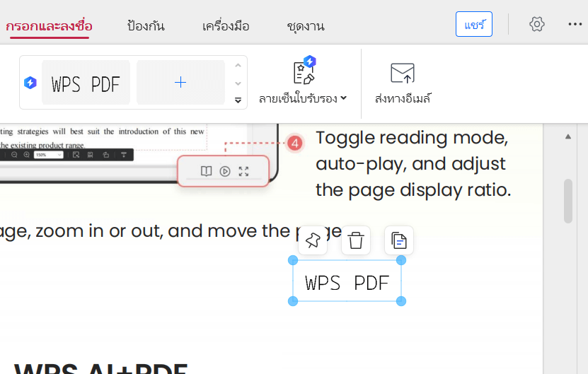The width and height of the screenshot is (588, 374).
Task: Copy the placed signature with duplicate icon
Action: coord(399,240)
